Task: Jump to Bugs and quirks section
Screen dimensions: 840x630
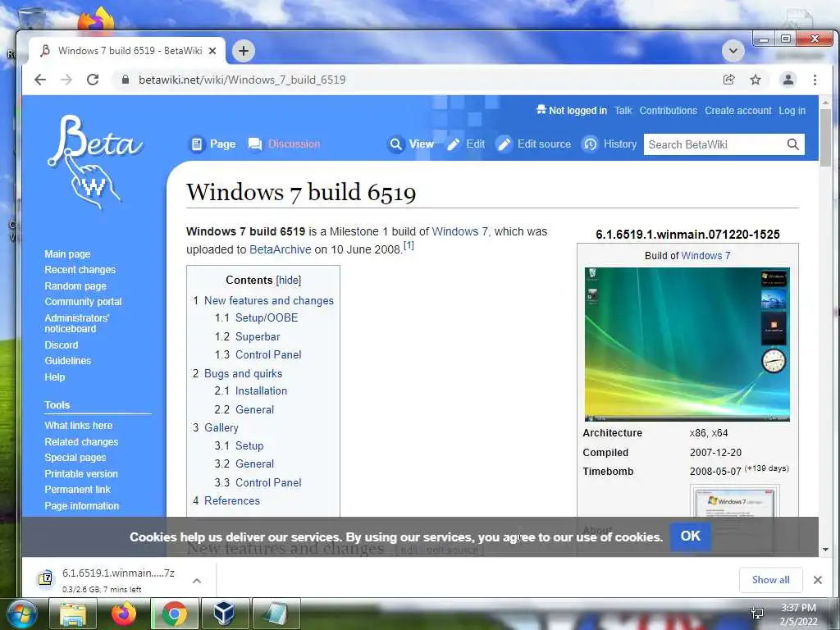Action: pos(243,373)
